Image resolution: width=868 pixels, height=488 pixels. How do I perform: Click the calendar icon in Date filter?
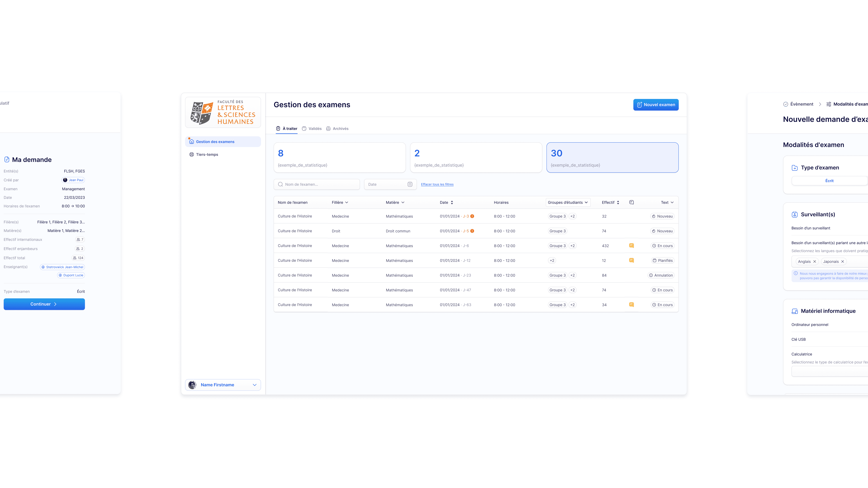coord(410,184)
